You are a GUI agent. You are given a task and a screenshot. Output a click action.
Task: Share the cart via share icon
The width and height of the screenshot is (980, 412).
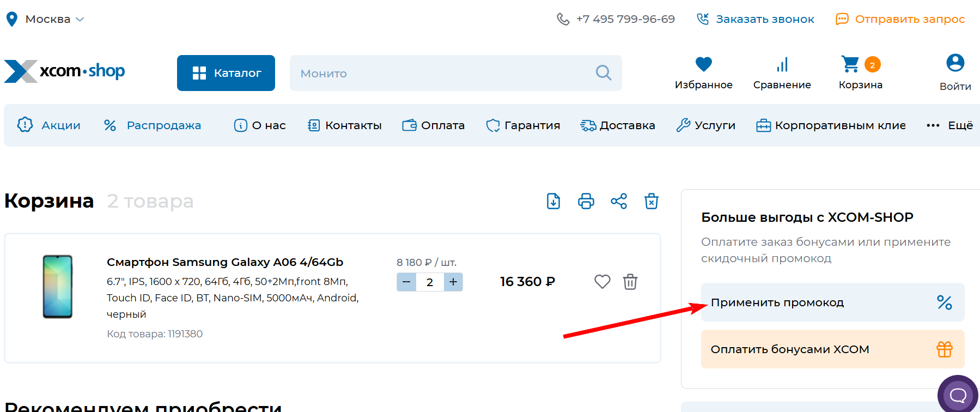618,201
